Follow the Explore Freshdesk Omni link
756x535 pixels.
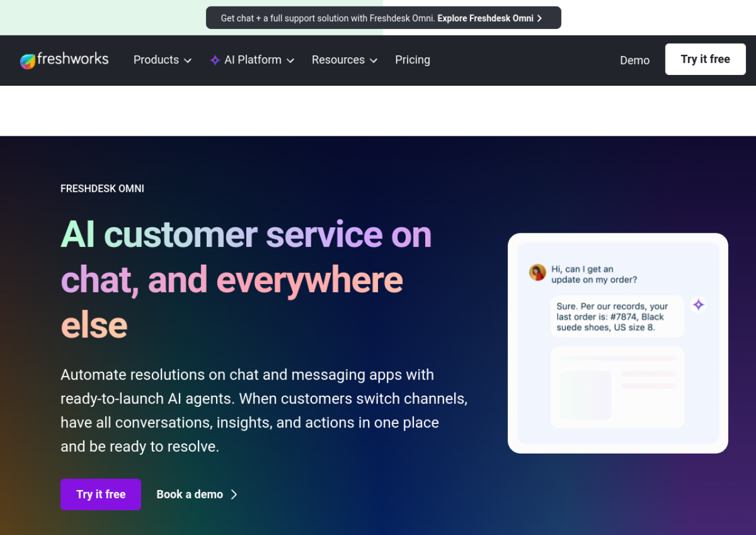click(x=490, y=18)
